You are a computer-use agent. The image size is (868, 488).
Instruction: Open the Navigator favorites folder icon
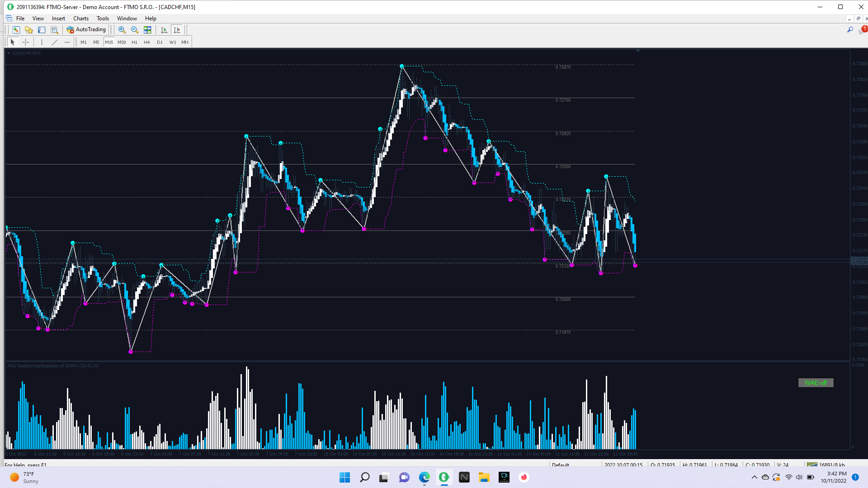pos(29,30)
